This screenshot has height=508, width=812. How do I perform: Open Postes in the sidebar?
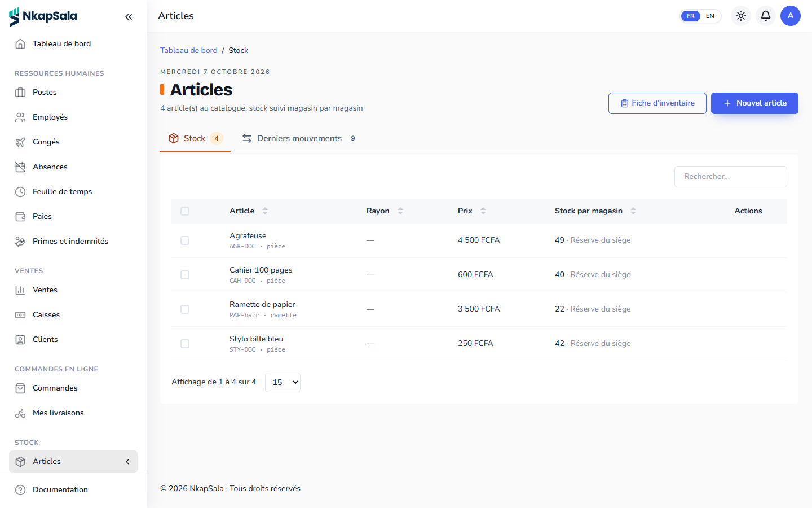point(73,92)
